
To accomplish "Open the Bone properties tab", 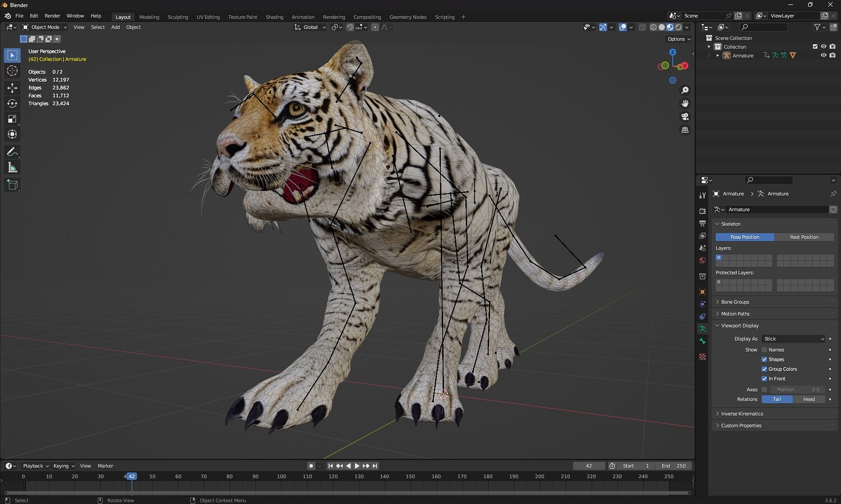I will pos(703,341).
